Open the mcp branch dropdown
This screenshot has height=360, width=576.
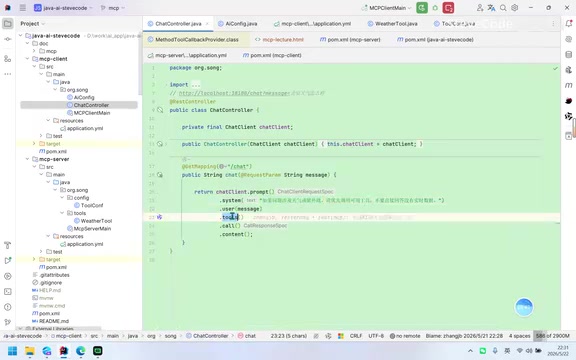(x=113, y=8)
